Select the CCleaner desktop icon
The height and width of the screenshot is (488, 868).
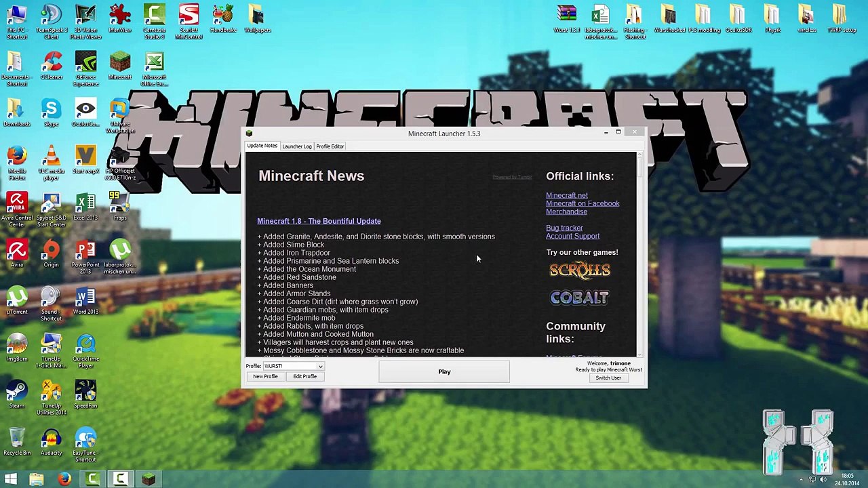pyautogui.click(x=52, y=66)
